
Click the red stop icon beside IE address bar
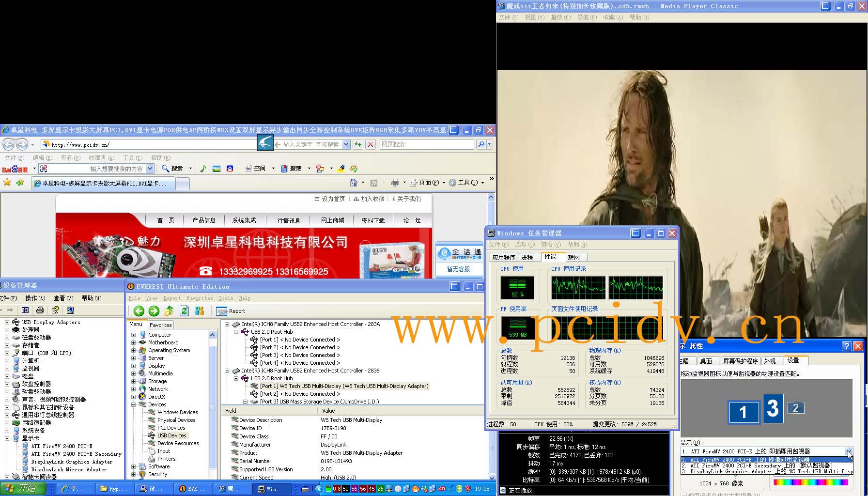[371, 144]
